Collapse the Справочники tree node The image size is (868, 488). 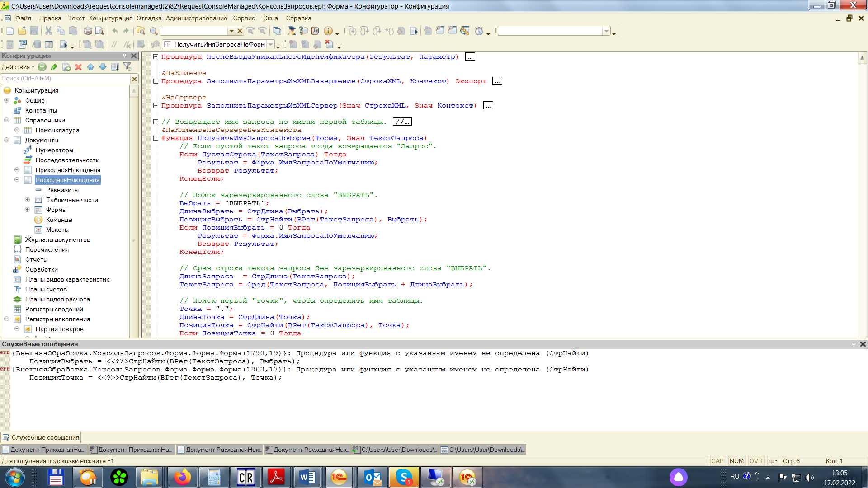click(x=7, y=120)
